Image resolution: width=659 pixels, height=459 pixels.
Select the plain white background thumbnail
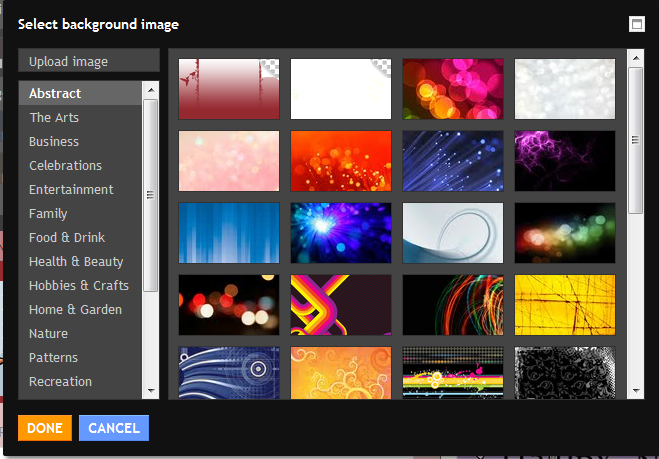(341, 89)
